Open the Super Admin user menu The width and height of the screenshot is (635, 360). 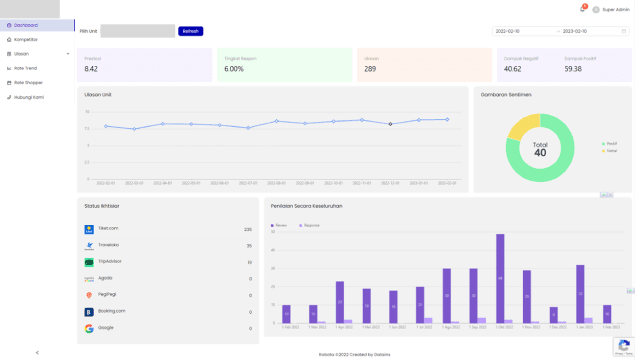coord(611,10)
